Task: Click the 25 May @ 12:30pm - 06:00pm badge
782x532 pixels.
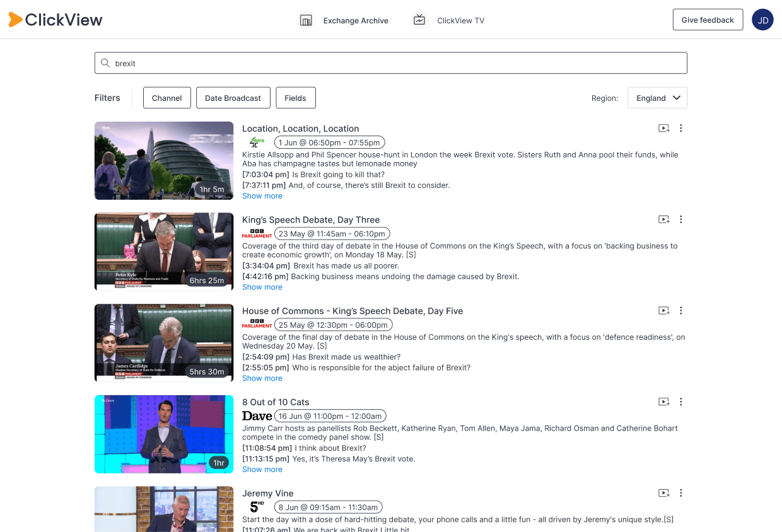Action: [333, 325]
